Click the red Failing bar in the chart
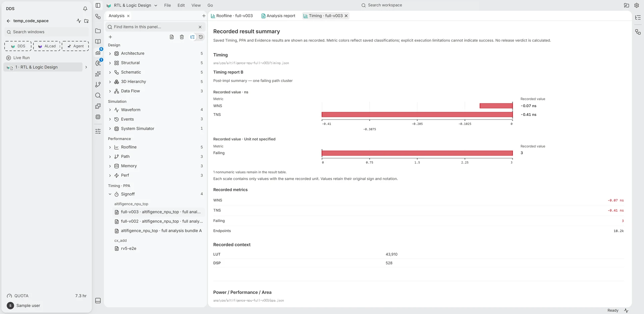Image resolution: width=644 pixels, height=314 pixels. coord(417,153)
